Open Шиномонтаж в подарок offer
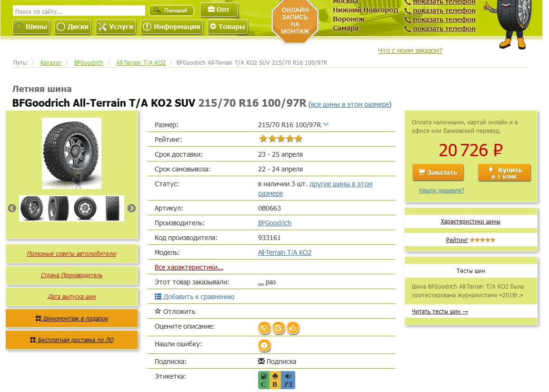Image resolution: width=549 pixels, height=392 pixels. point(72,319)
